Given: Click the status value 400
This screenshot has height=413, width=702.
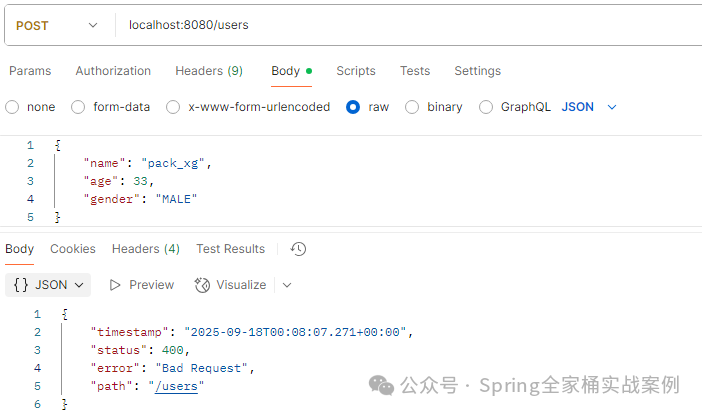Looking at the screenshot, I should click(172, 350).
